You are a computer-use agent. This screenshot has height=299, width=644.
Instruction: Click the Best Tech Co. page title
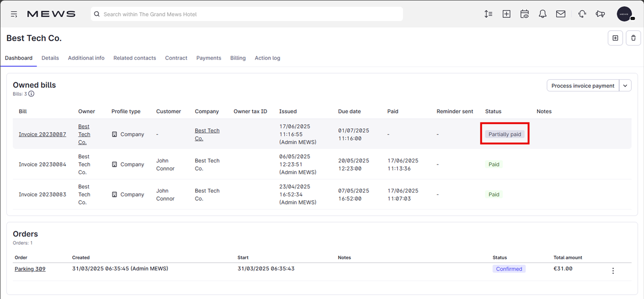pyautogui.click(x=34, y=38)
